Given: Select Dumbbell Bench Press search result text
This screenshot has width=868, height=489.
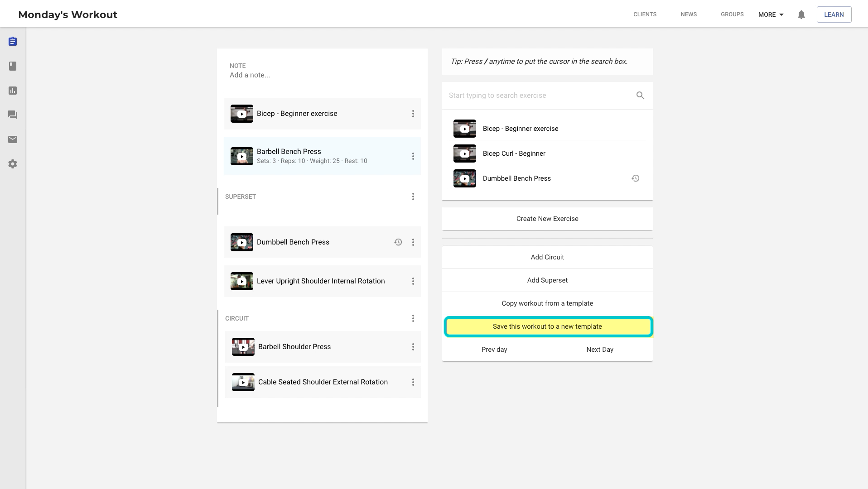Looking at the screenshot, I should [516, 178].
